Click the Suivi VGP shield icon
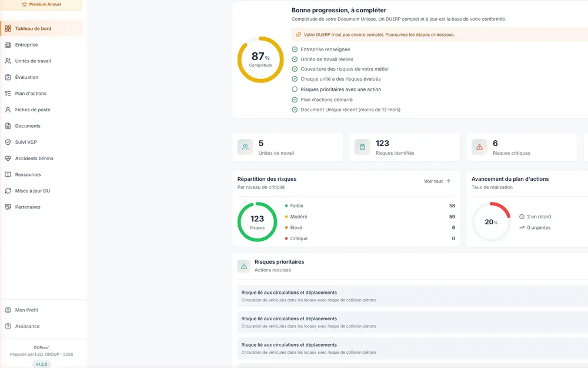The width and height of the screenshot is (588, 368). coord(8,142)
